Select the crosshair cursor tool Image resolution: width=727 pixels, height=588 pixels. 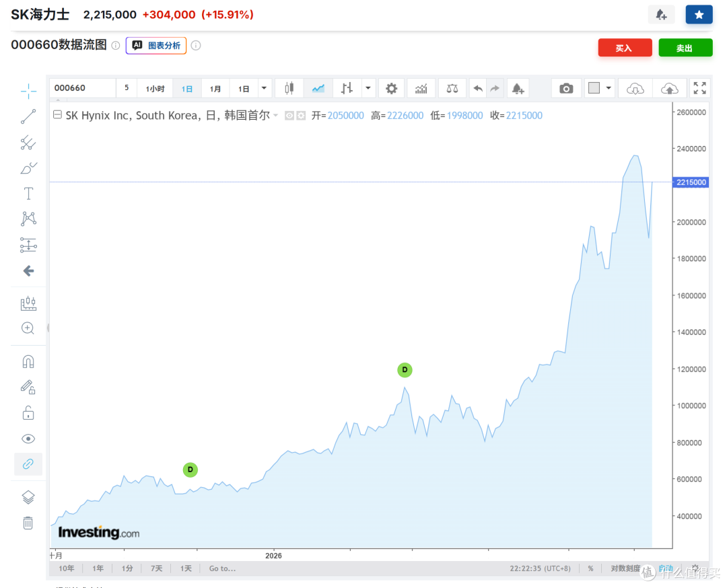click(x=28, y=91)
